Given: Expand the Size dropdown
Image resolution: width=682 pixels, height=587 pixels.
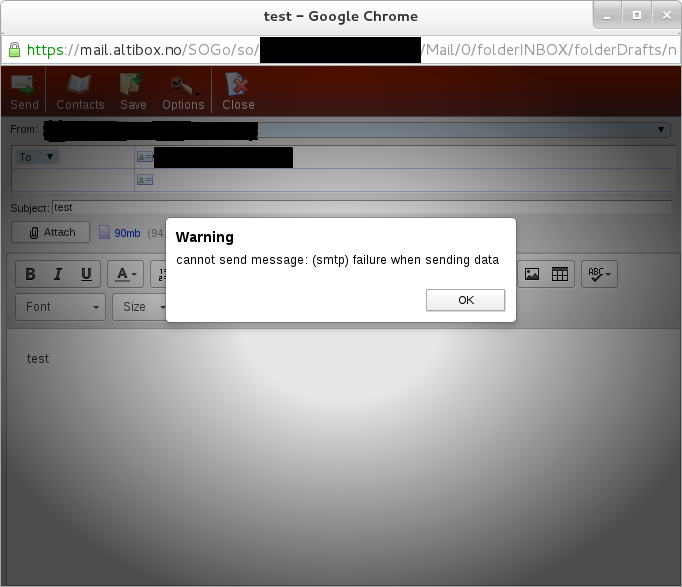Looking at the screenshot, I should 140,307.
